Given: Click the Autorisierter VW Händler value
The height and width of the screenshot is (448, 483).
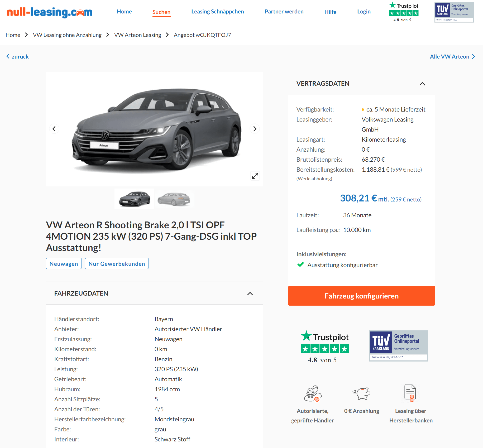Looking at the screenshot, I should pyautogui.click(x=188, y=329).
